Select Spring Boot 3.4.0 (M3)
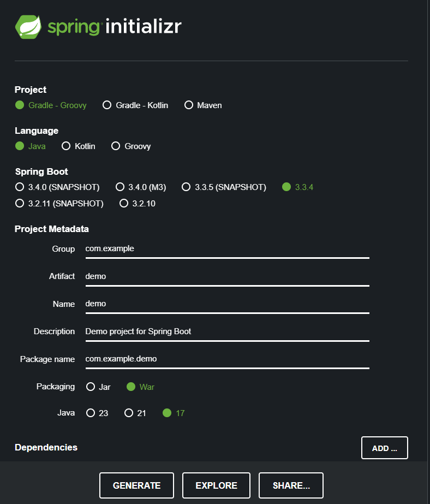 point(141,187)
